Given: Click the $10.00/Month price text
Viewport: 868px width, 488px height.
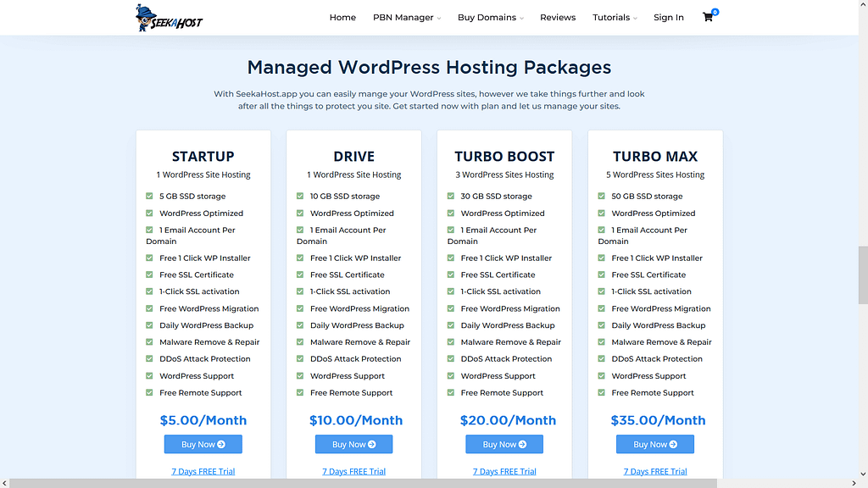Looking at the screenshot, I should [x=355, y=420].
